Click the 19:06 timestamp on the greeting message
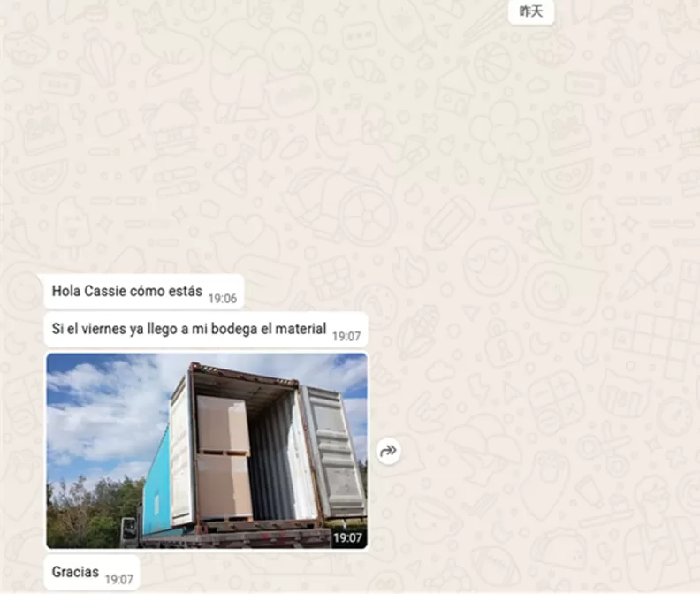700x594 pixels. tap(222, 299)
